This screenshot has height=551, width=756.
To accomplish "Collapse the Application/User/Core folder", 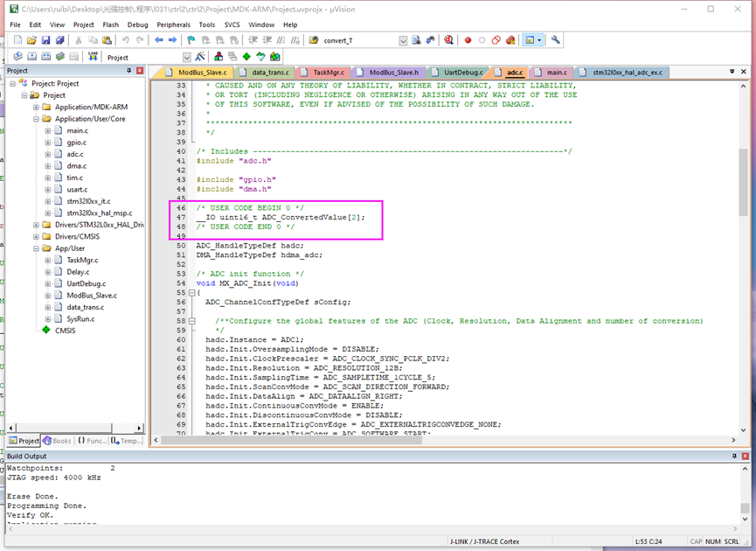I will click(x=36, y=119).
